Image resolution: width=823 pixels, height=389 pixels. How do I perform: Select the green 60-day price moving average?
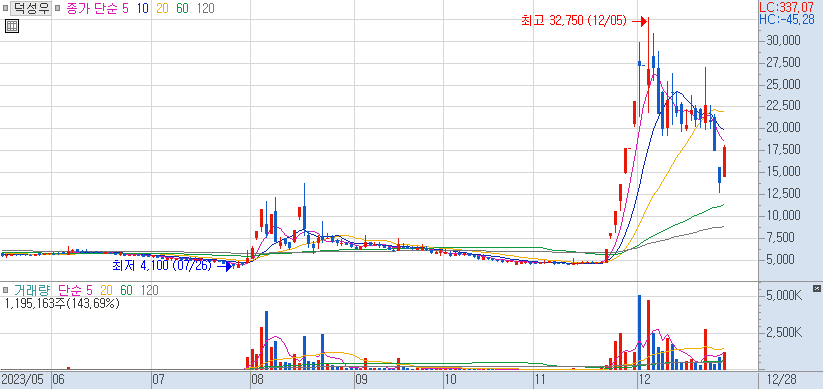(x=182, y=9)
